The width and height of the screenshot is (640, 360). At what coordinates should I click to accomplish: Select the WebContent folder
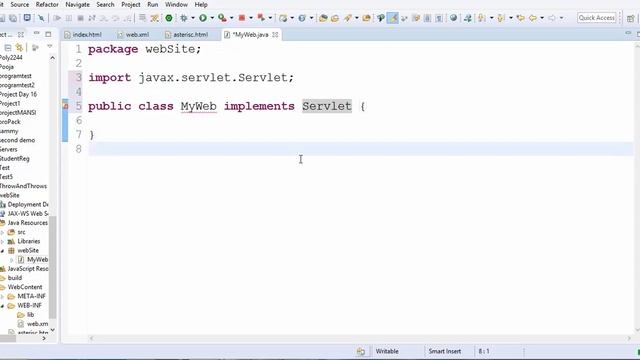pyautogui.click(x=25, y=287)
